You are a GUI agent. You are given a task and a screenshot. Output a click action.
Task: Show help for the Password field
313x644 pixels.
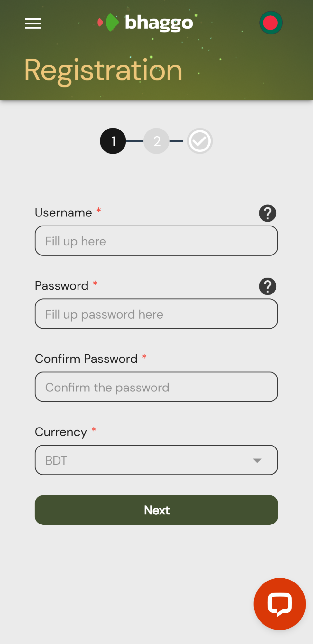pyautogui.click(x=267, y=286)
